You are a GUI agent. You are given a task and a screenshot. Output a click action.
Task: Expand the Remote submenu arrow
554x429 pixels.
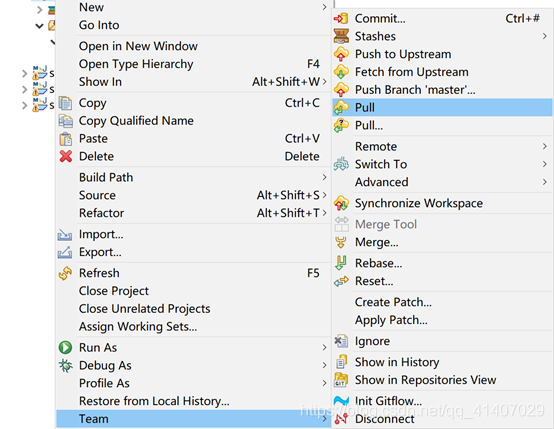545,146
